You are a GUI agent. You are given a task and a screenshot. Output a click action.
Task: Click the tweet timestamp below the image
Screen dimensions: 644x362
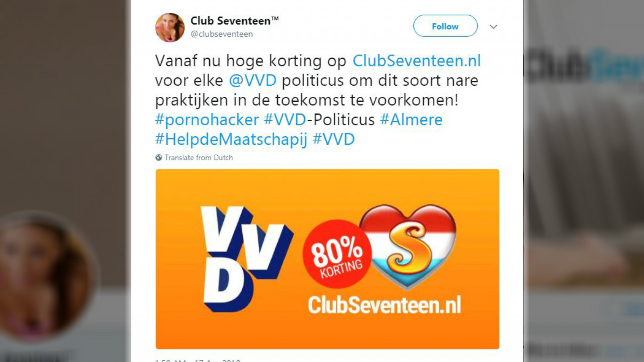click(198, 360)
